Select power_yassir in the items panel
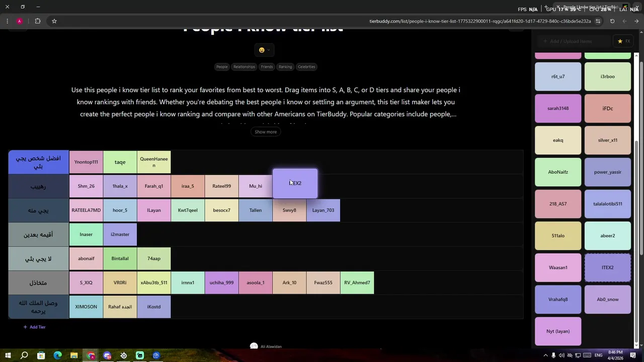The image size is (644, 362). (608, 172)
